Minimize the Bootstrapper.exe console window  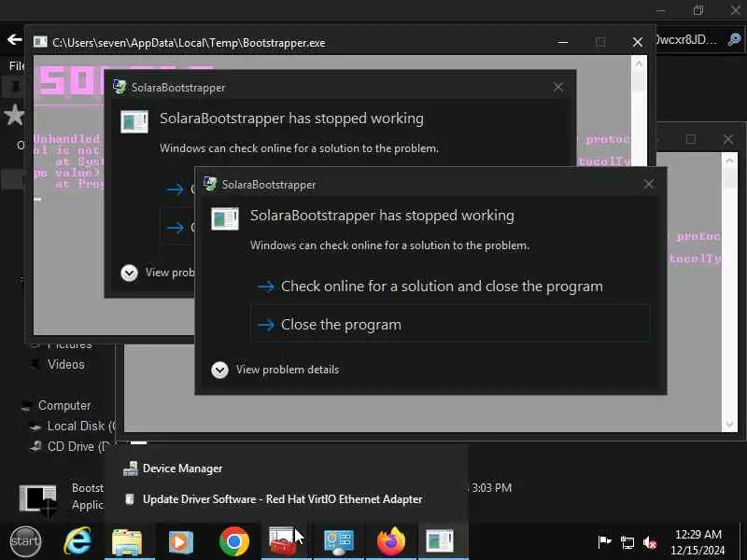pyautogui.click(x=563, y=42)
